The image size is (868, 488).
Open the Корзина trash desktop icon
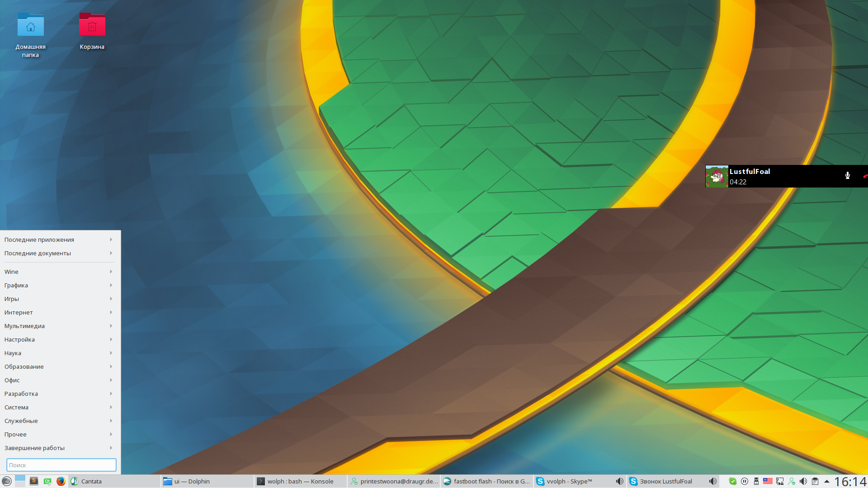pos(92,31)
